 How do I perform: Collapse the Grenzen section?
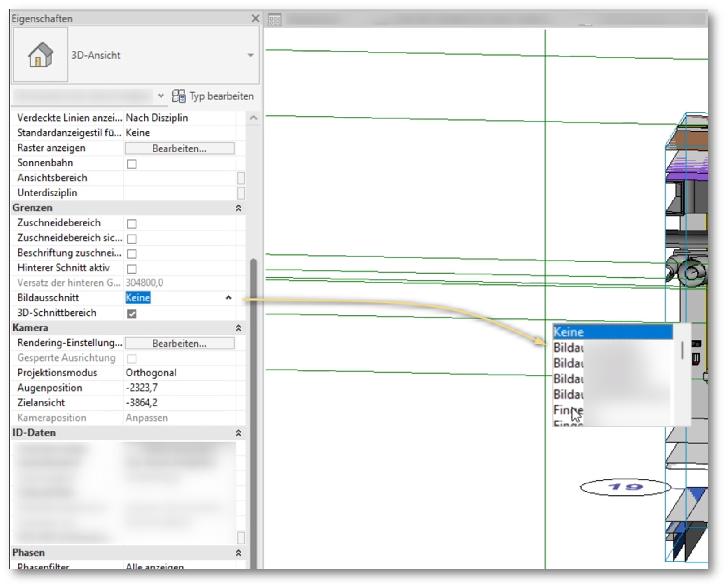(x=239, y=208)
